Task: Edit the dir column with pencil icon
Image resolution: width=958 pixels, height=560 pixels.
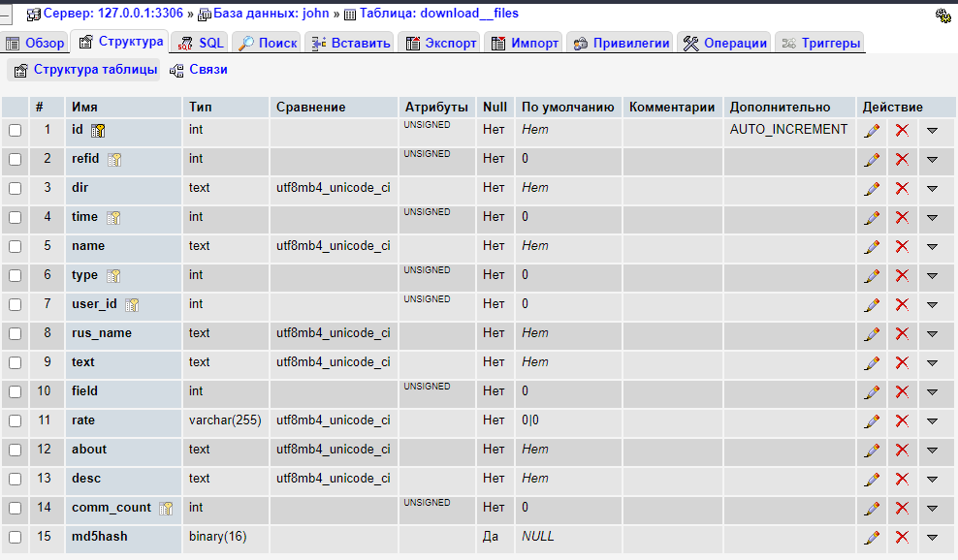Action: 872,188
